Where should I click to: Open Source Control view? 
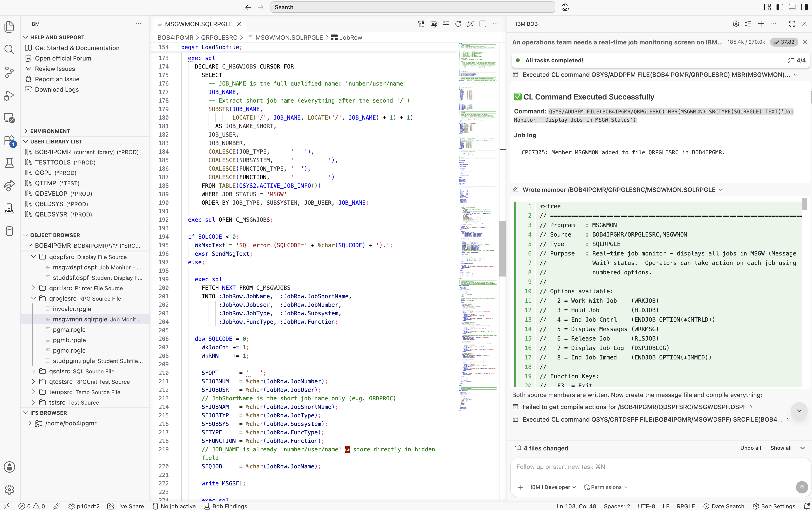(9, 72)
